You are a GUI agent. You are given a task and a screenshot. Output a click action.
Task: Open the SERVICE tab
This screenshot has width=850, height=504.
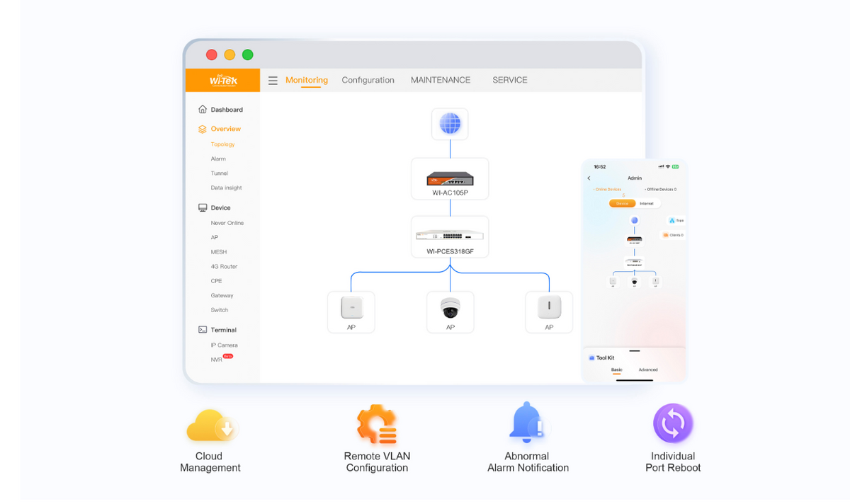coord(510,80)
